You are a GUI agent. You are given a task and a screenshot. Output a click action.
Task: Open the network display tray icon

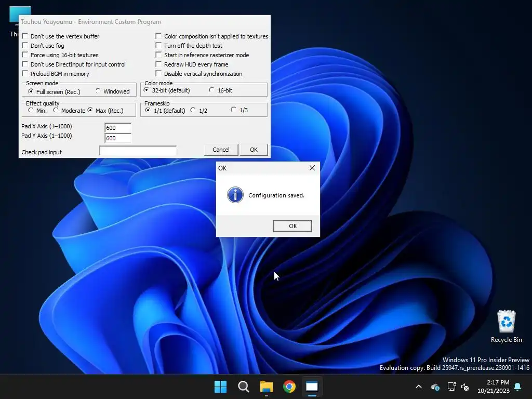pos(451,387)
